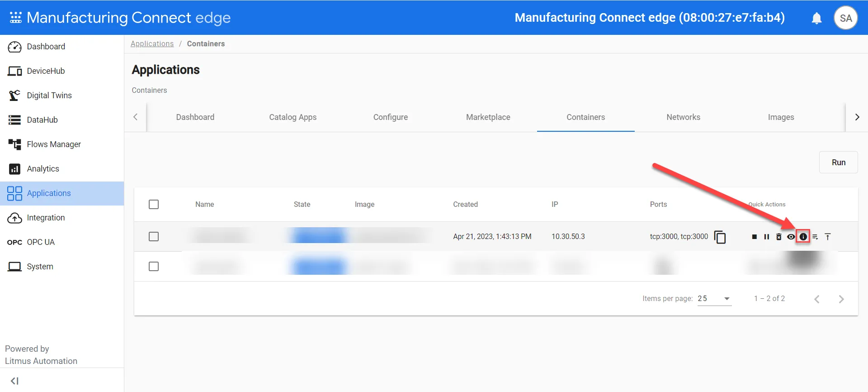Show info for the 10.30.50.3 container
Screen dimensions: 868x392
pyautogui.click(x=803, y=237)
